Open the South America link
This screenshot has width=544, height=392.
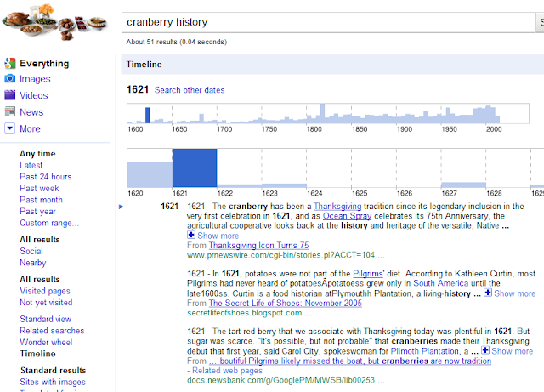(440, 283)
